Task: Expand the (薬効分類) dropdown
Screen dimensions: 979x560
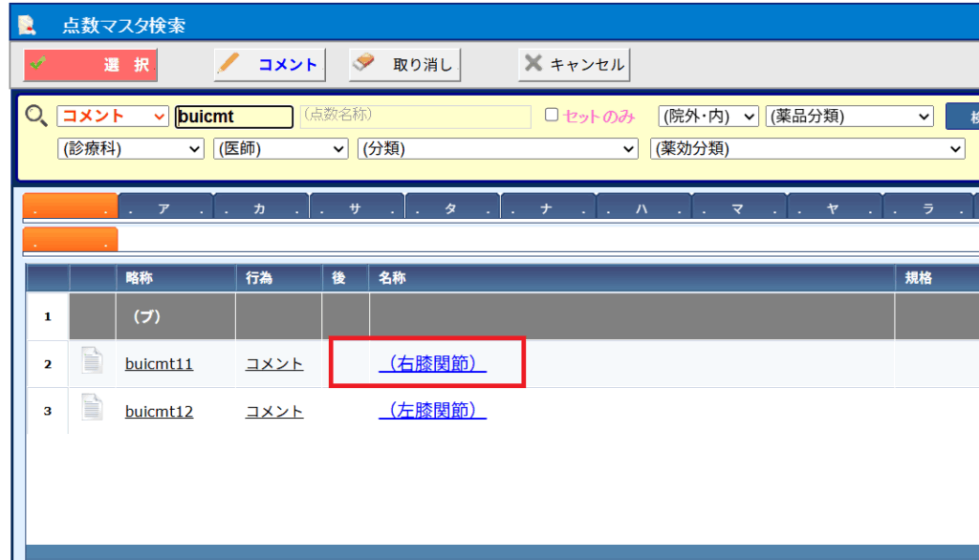Action: (x=807, y=149)
